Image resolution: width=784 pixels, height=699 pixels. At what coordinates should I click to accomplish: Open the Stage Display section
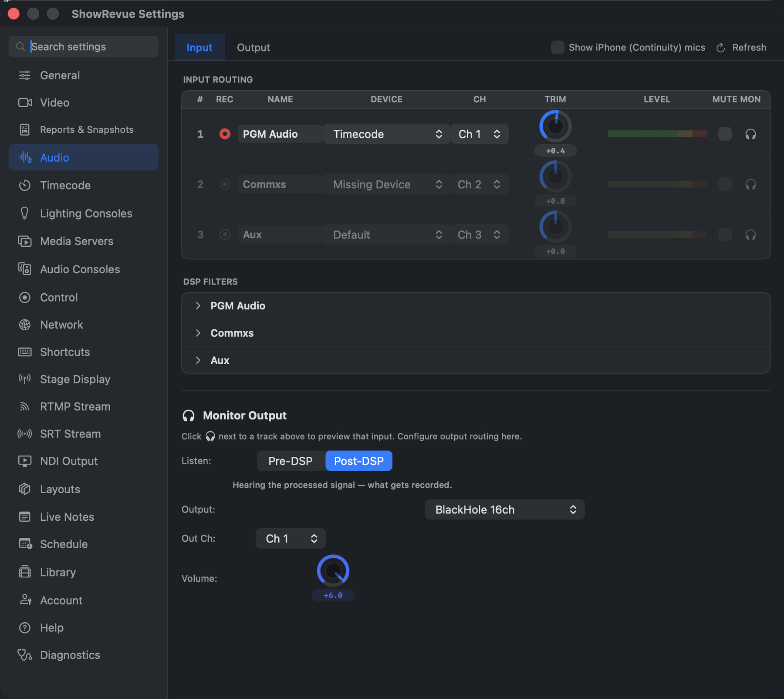(83, 379)
